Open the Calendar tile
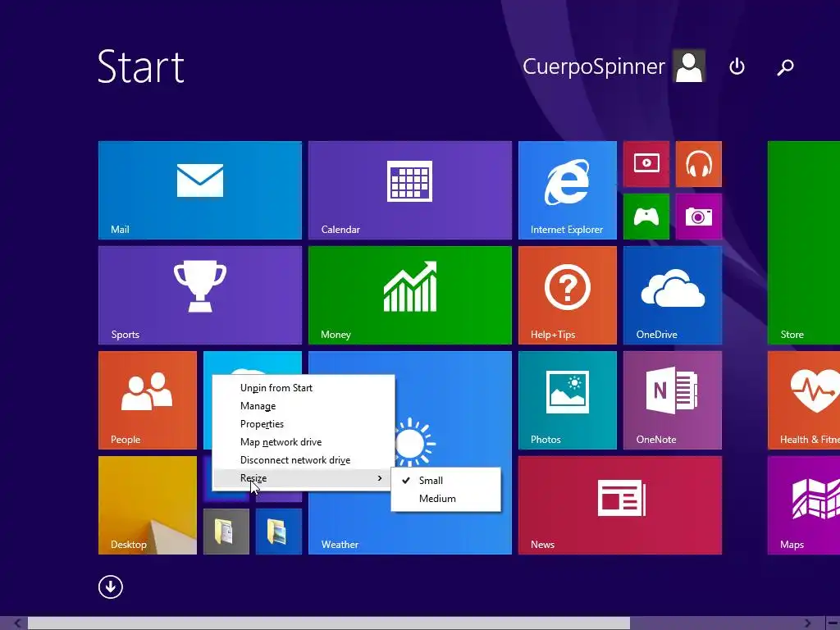This screenshot has width=840, height=630. pos(410,190)
